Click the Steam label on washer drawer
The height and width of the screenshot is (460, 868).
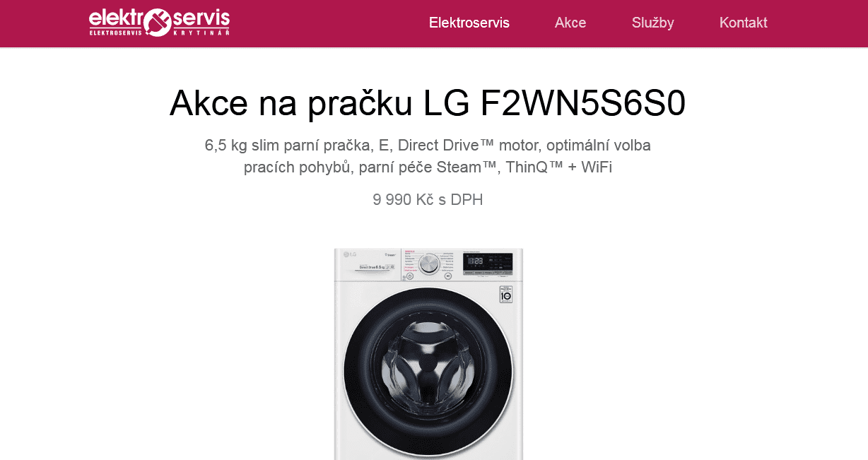click(390, 254)
